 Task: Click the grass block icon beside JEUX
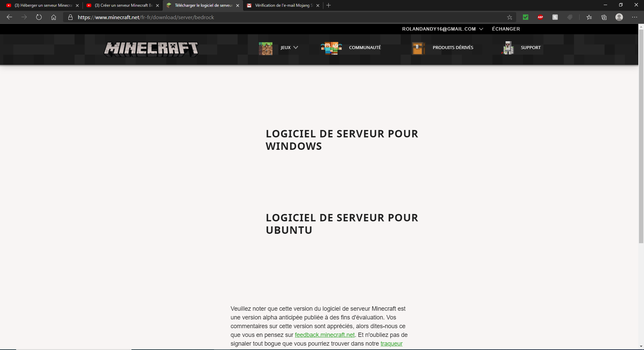tap(266, 48)
